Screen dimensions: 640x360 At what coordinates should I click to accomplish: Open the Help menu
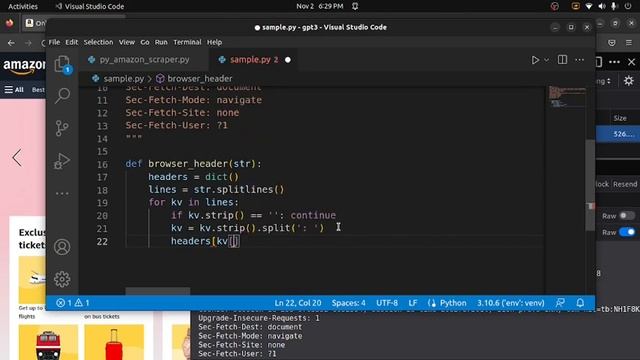point(214,42)
